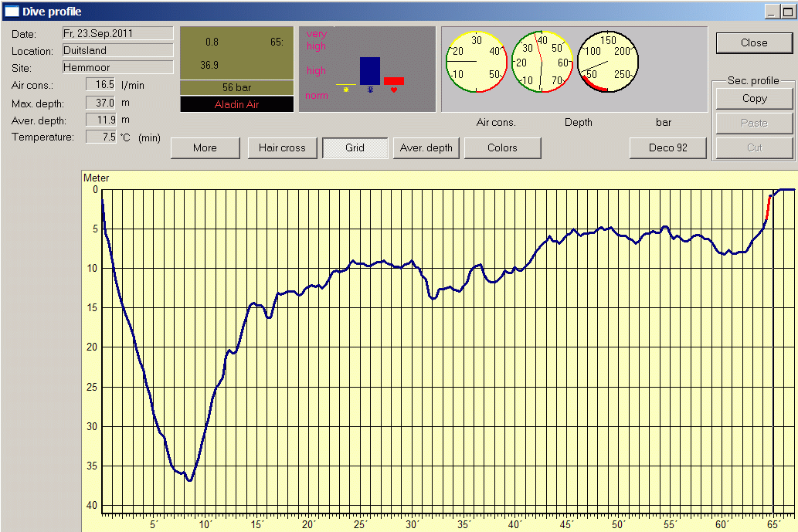Click the Copy button in Sec. profile

[x=754, y=99]
